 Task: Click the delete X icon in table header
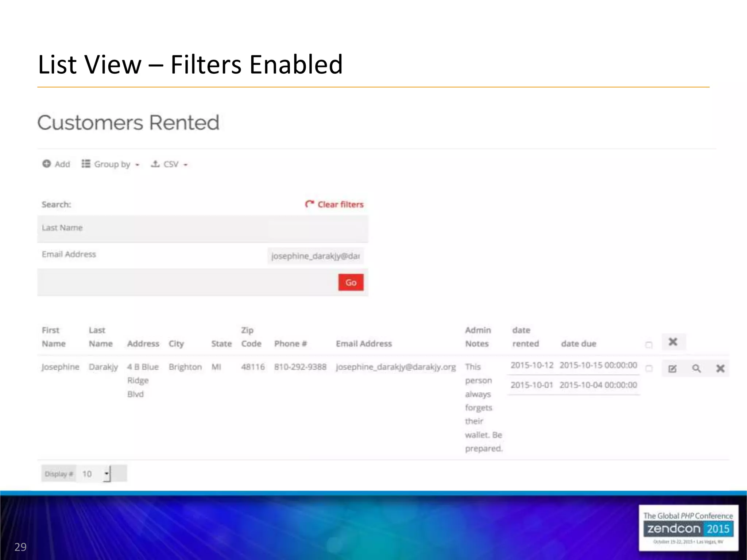click(673, 342)
